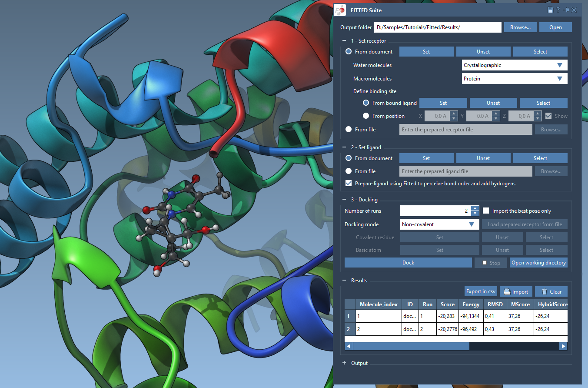Click the prepared receptor file field
The height and width of the screenshot is (388, 588).
466,129
